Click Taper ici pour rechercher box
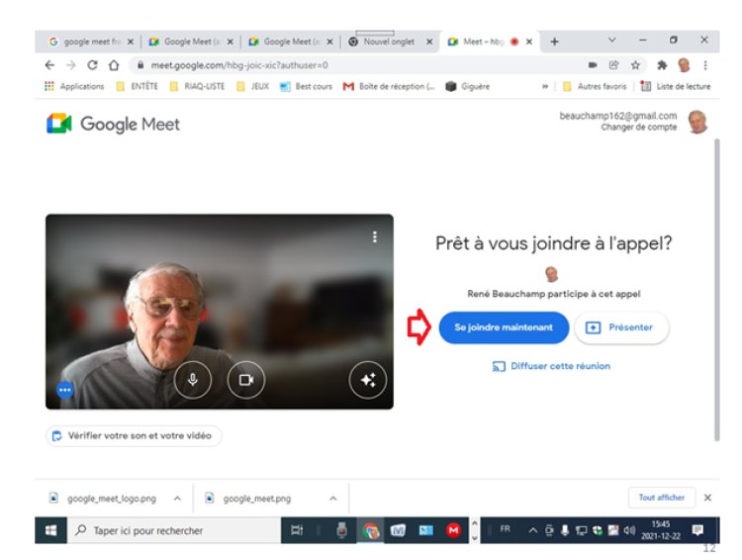The image size is (742, 560). (174, 530)
